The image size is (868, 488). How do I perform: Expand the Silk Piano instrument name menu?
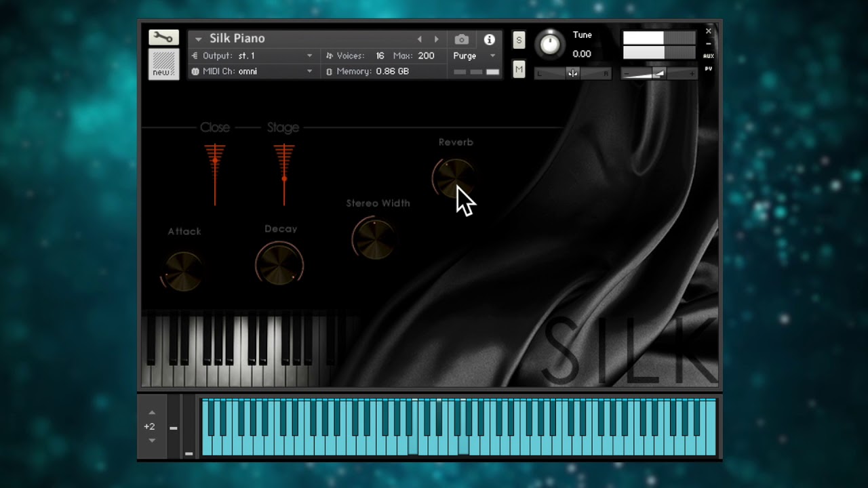(x=199, y=39)
